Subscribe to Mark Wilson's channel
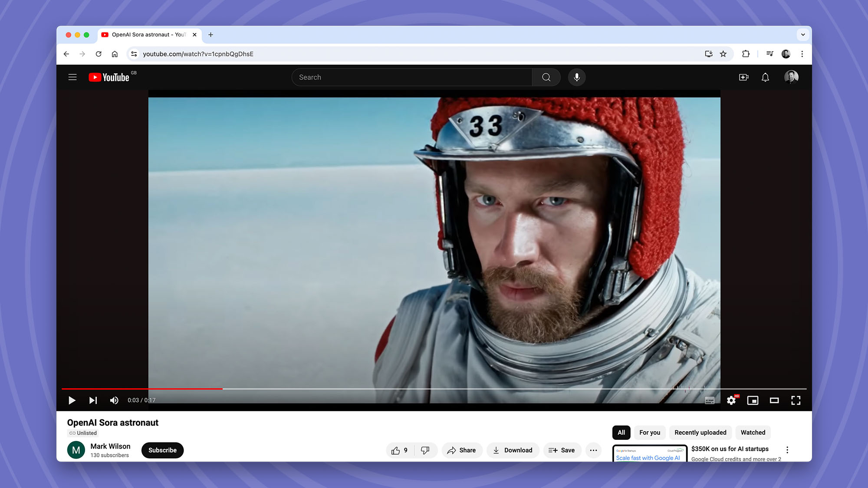This screenshot has width=868, height=488. (x=162, y=450)
